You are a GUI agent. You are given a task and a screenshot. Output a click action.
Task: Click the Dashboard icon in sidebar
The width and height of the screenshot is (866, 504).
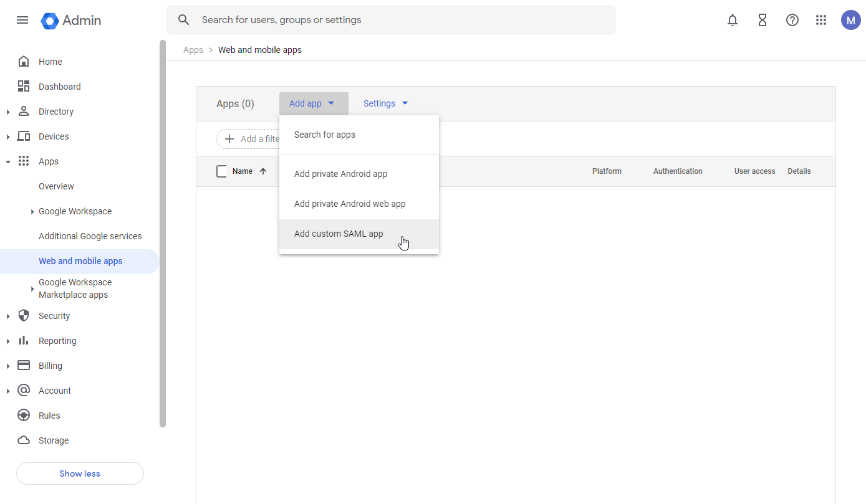click(24, 87)
